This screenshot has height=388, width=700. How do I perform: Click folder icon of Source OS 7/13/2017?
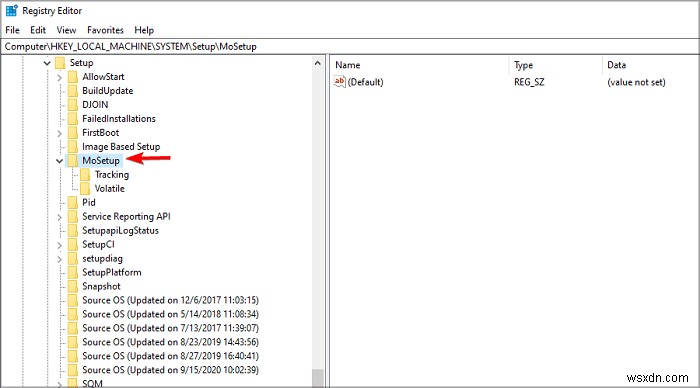click(73, 328)
